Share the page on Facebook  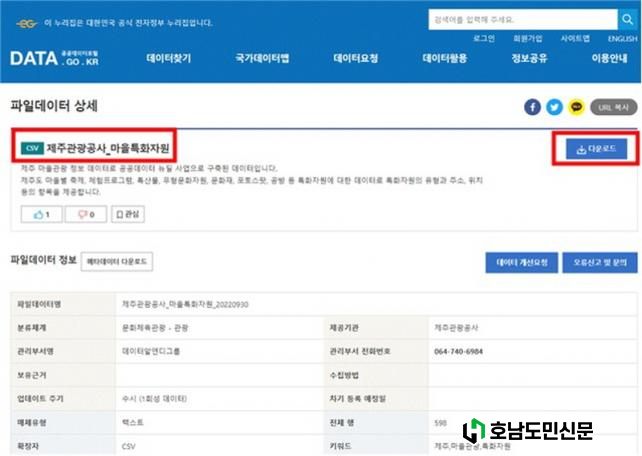(532, 107)
